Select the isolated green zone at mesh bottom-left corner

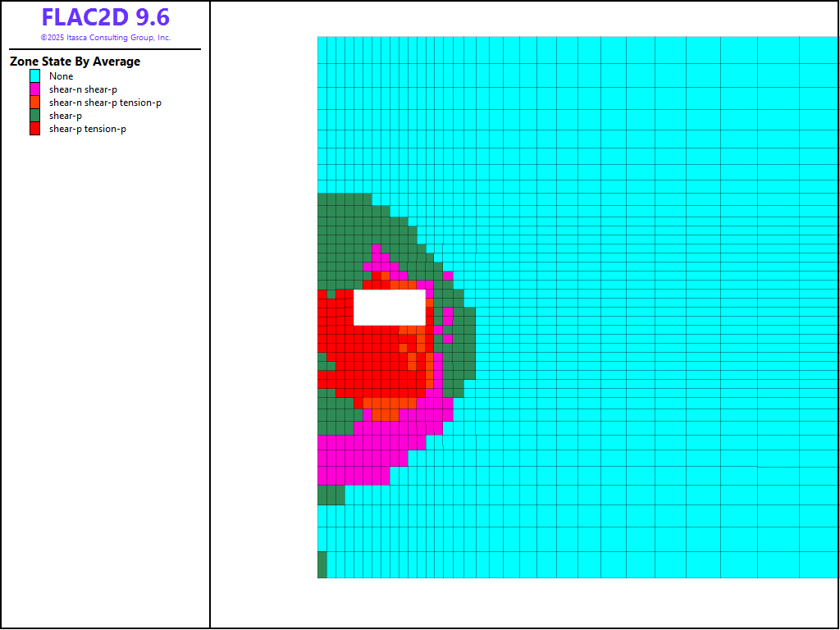[322, 564]
